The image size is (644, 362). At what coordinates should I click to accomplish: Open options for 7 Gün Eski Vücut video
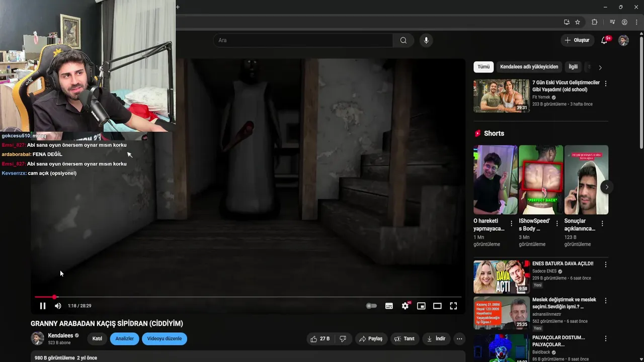[605, 83]
